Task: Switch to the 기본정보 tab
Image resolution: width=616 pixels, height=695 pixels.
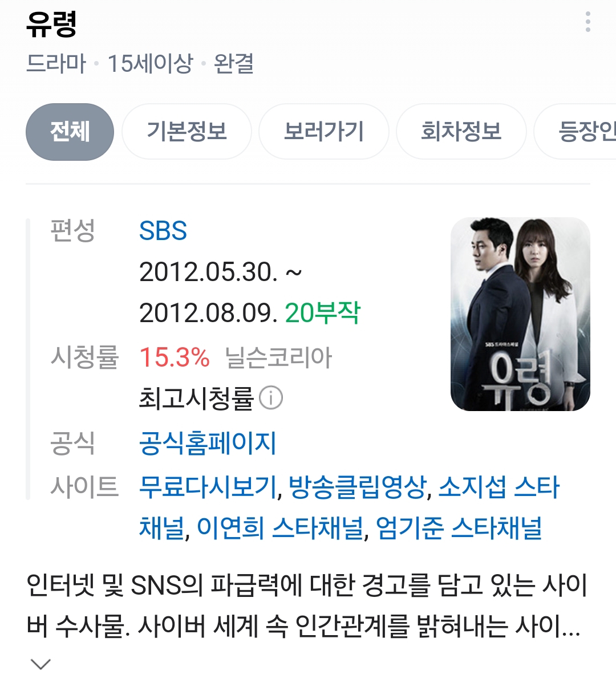Action: pos(187,132)
